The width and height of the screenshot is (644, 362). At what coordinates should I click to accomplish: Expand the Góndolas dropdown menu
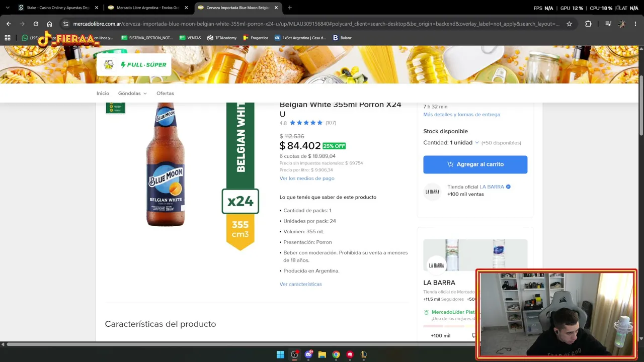pyautogui.click(x=132, y=93)
